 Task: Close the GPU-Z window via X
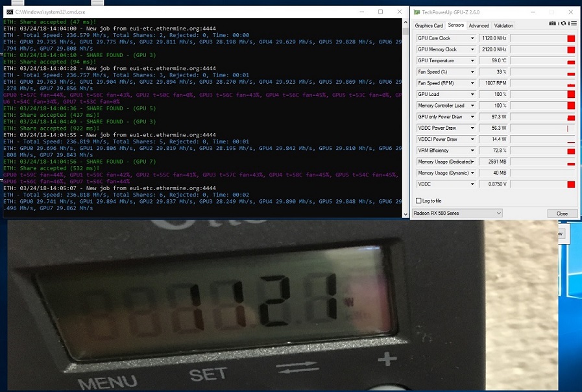pos(570,12)
